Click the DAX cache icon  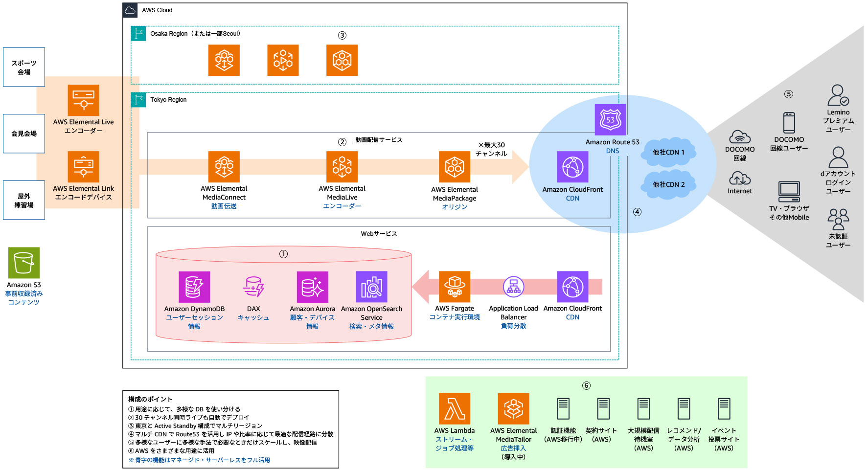click(x=253, y=287)
